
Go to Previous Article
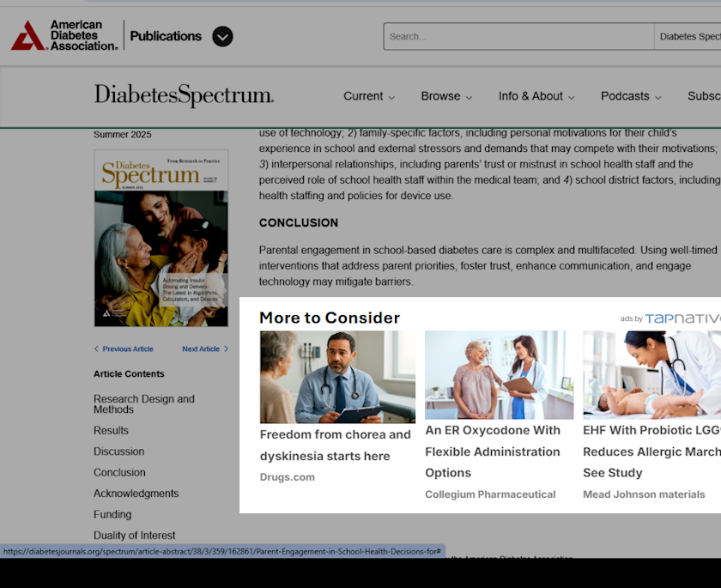(124, 349)
